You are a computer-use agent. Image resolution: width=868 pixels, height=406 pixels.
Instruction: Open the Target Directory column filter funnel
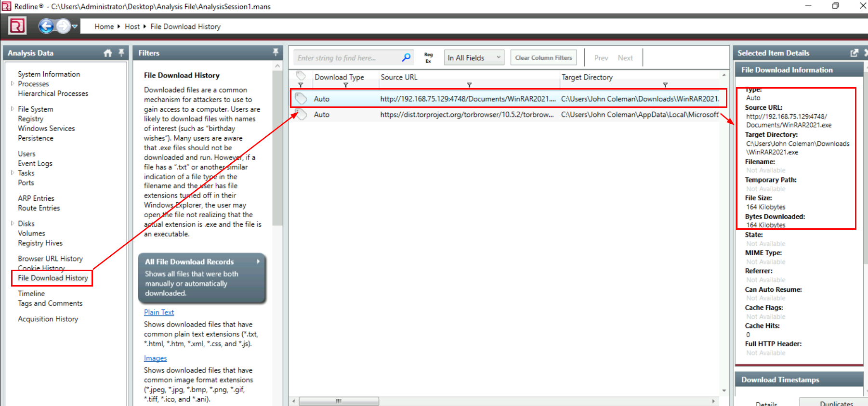pyautogui.click(x=665, y=85)
